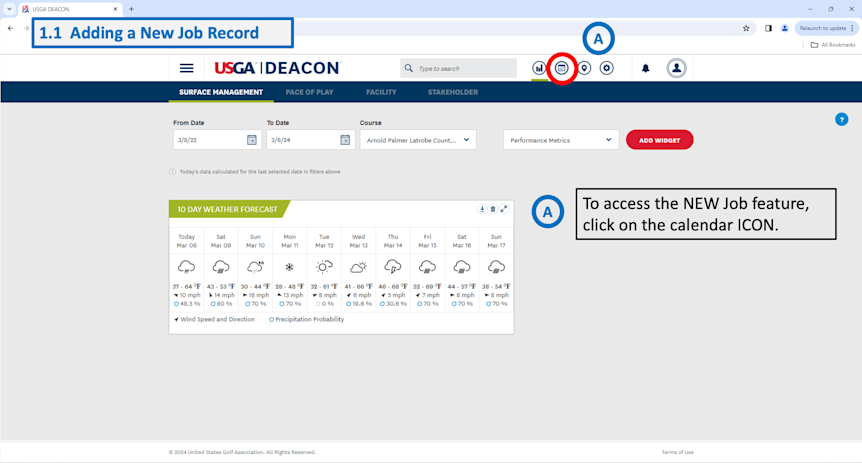Close the USGA DEACON browser tab
Viewport: 862px width, 463px height.
click(x=115, y=9)
